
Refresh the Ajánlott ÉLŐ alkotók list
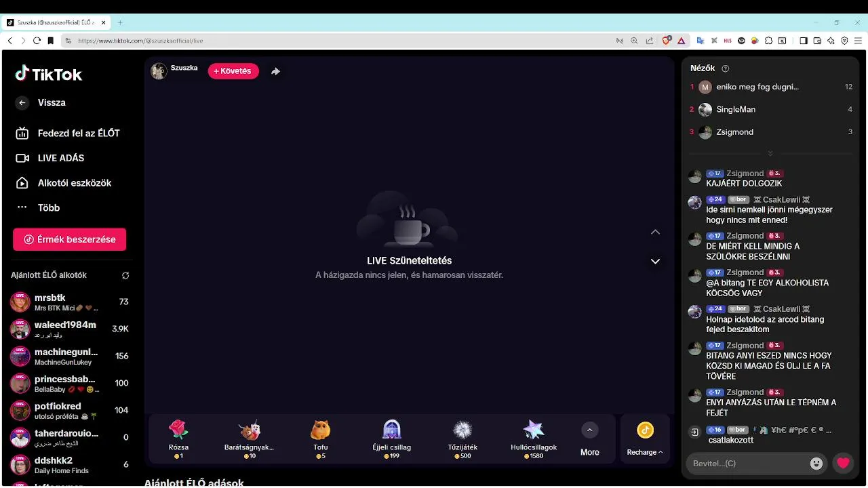pyautogui.click(x=125, y=276)
